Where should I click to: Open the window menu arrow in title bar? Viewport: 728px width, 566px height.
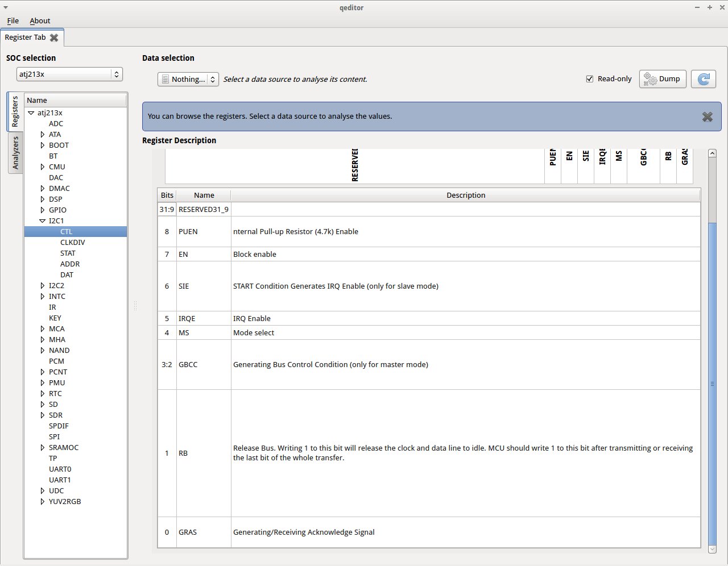click(6, 7)
